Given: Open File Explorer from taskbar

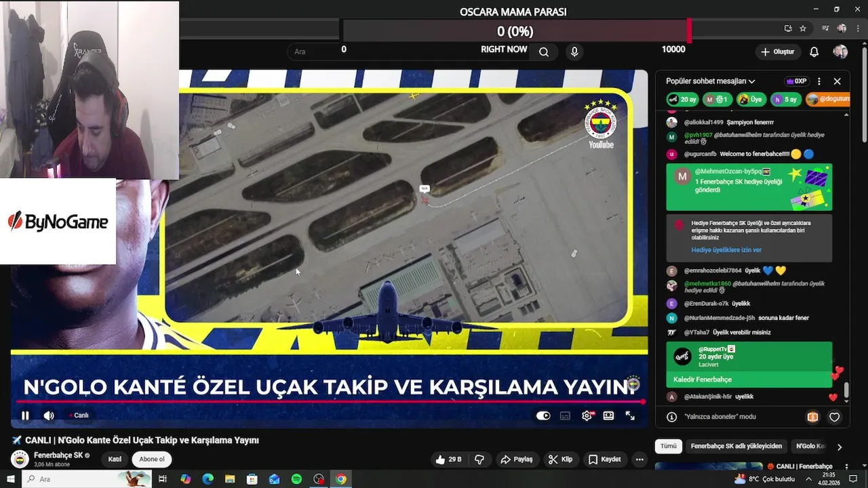Looking at the screenshot, I should 230,479.
